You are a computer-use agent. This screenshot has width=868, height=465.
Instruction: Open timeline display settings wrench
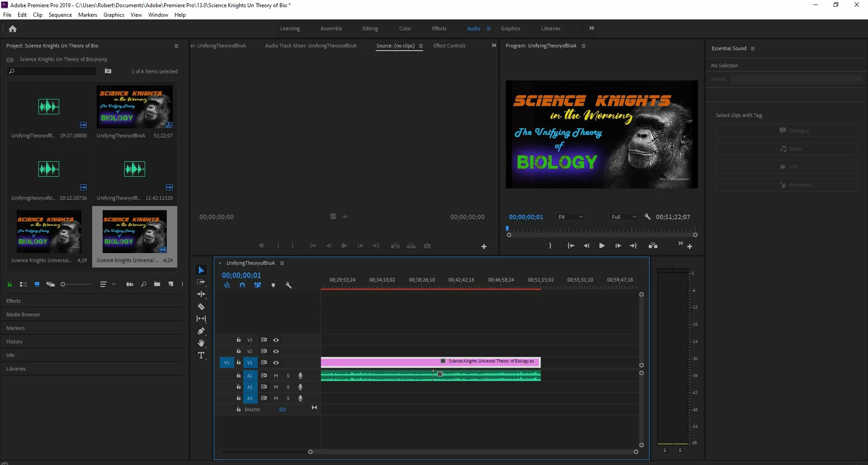[x=288, y=286]
